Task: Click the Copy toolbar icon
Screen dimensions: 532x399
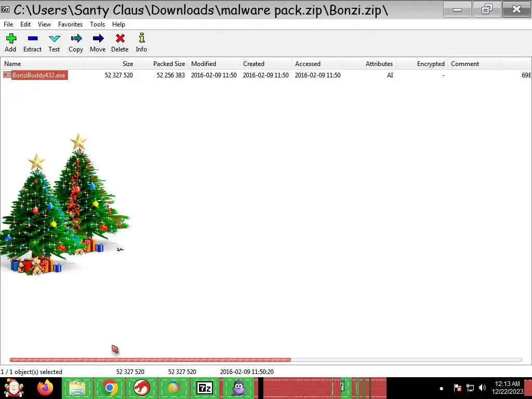Action: coord(76,43)
